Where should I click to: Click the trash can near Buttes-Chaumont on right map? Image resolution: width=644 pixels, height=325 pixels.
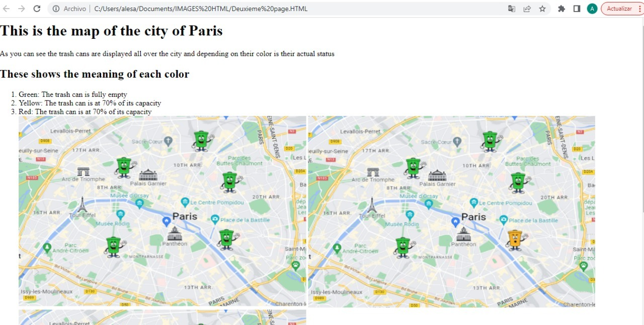519,182
